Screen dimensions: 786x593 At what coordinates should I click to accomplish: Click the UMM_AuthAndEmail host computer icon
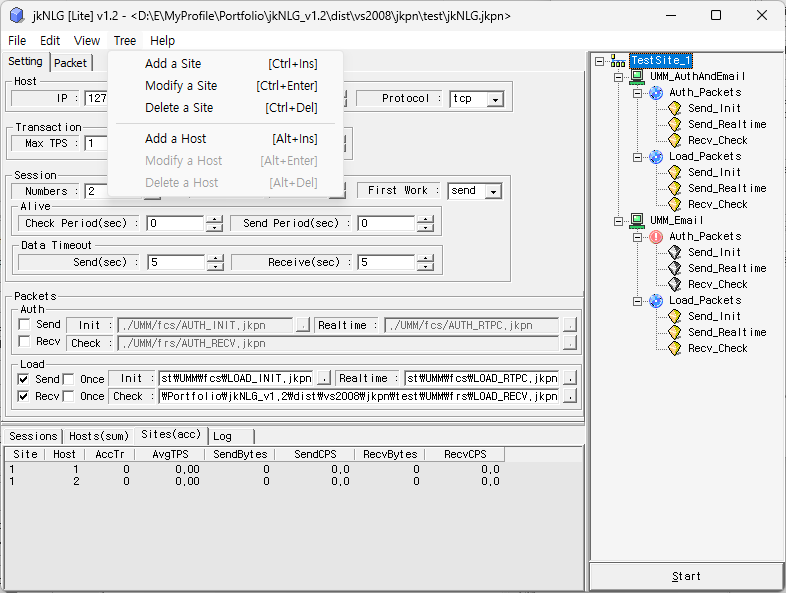click(x=637, y=77)
